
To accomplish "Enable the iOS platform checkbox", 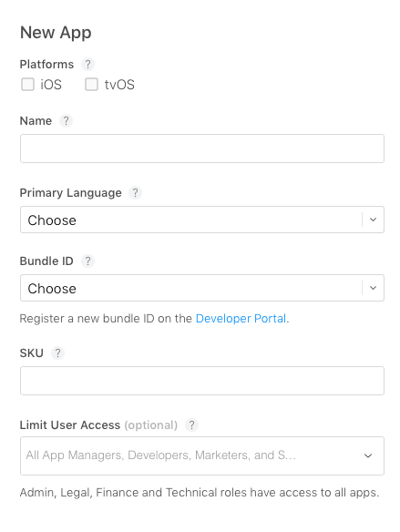I will [x=28, y=85].
